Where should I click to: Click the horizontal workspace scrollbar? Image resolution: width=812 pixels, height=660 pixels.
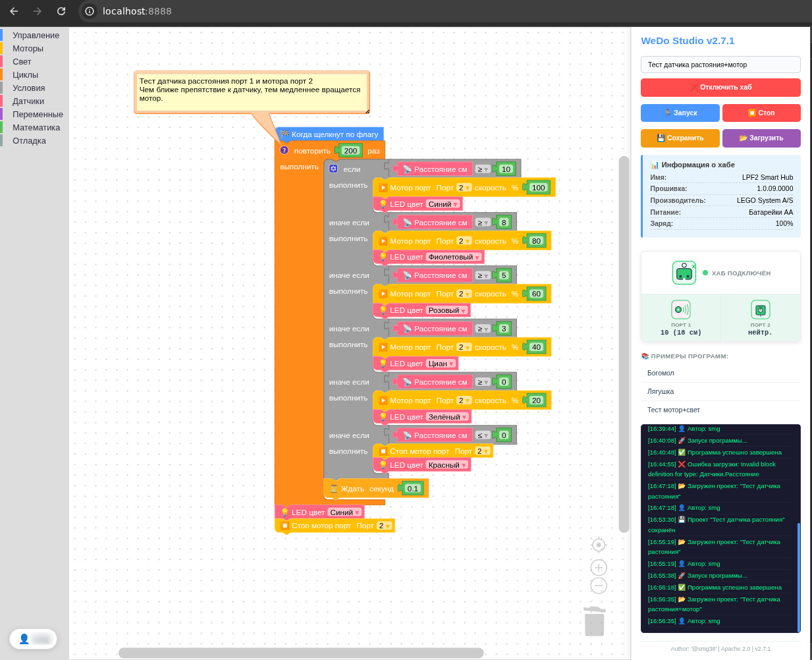click(x=301, y=653)
